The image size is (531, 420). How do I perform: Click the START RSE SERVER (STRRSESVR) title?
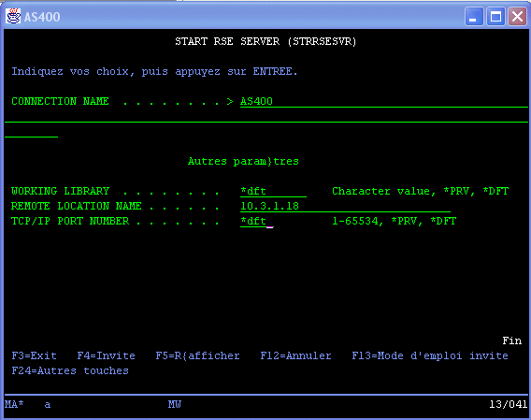(x=265, y=41)
